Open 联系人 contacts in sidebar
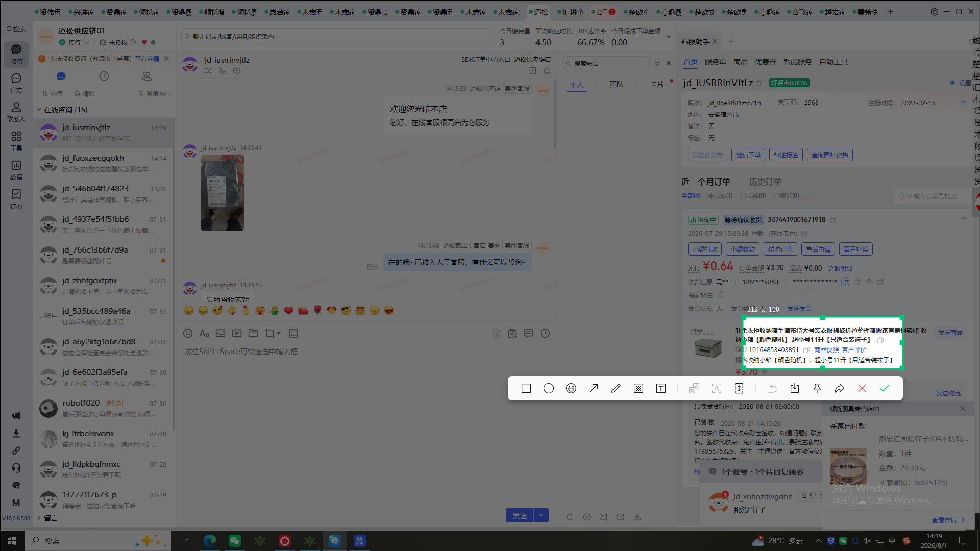This screenshot has height=551, width=980. point(16,112)
